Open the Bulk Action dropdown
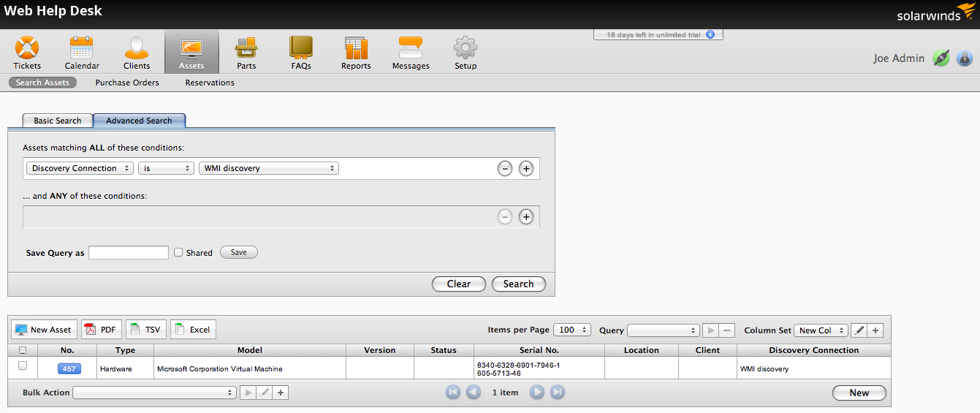The height and width of the screenshot is (413, 980). click(153, 393)
